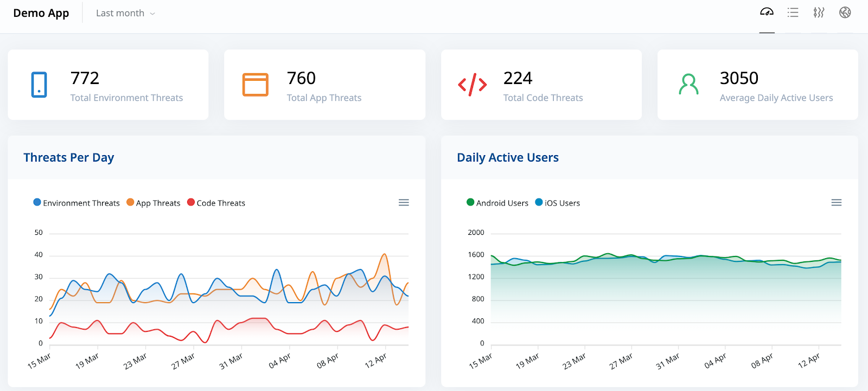
Task: Click the Average Daily Active Users label
Action: point(776,98)
